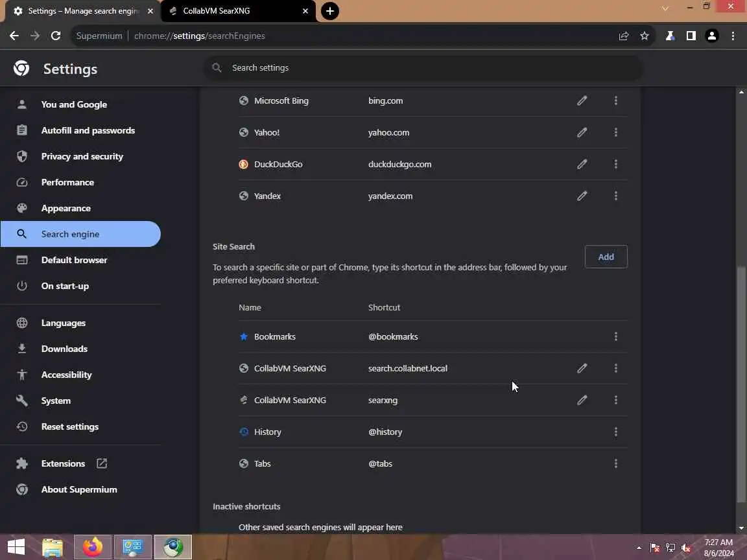Open volume icon in system tray

tap(686, 548)
